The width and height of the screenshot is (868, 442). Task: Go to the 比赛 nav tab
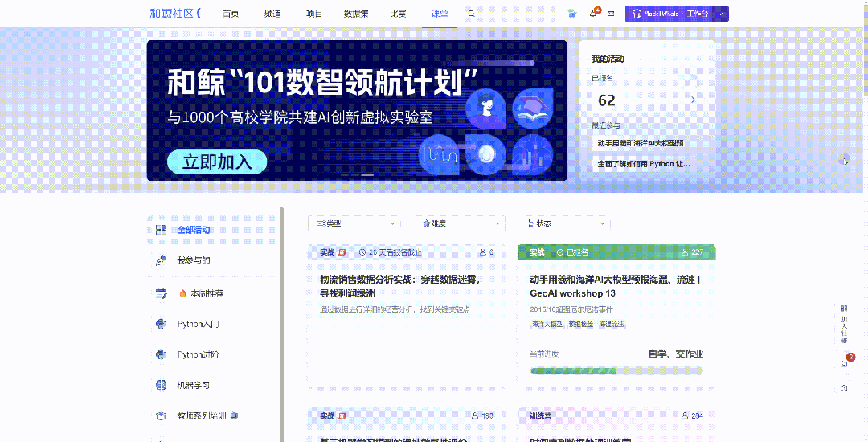tap(398, 14)
